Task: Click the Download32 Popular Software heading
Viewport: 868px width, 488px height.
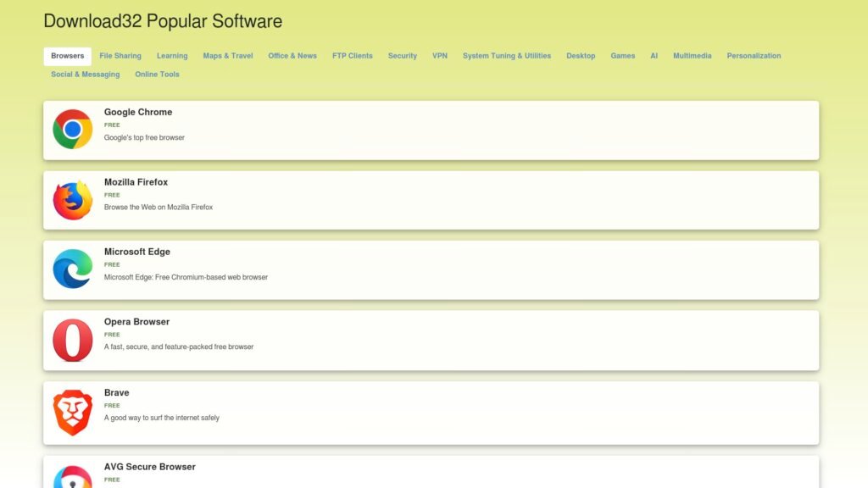Action: tap(163, 21)
